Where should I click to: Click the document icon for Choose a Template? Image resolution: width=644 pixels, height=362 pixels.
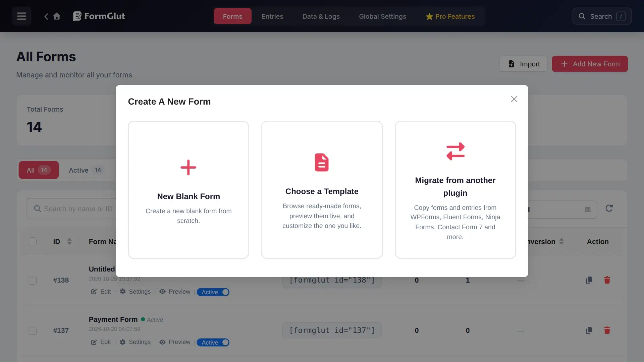322,163
